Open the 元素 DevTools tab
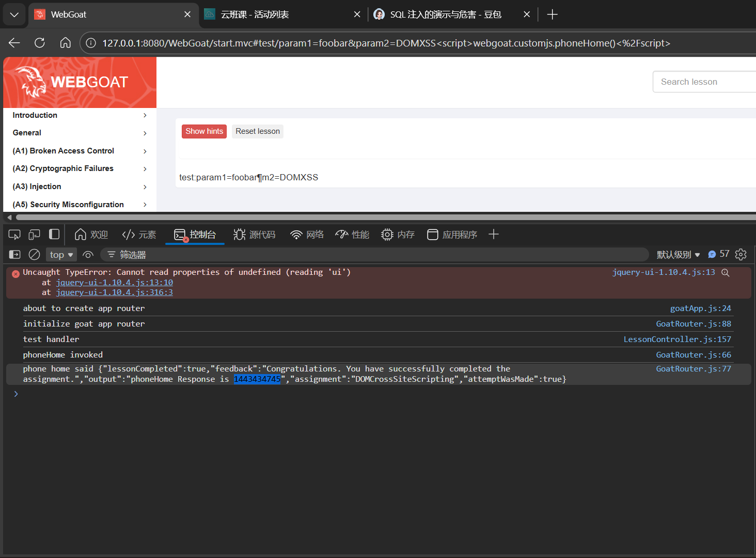The height and width of the screenshot is (558, 756). [139, 235]
